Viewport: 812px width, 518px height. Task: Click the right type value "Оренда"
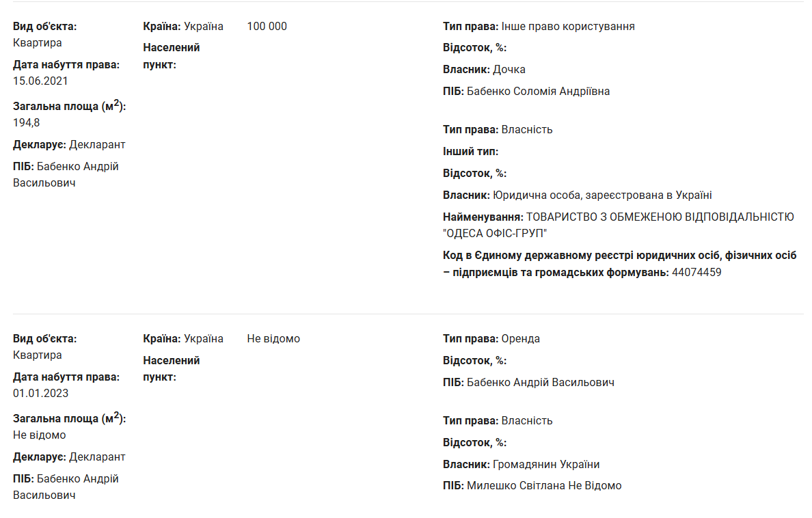(x=521, y=339)
